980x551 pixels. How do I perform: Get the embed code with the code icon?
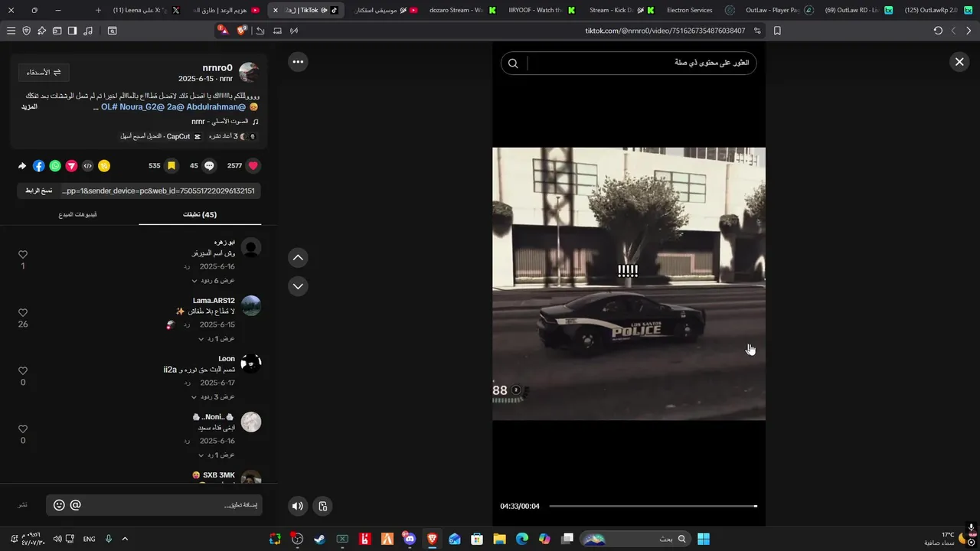(88, 166)
